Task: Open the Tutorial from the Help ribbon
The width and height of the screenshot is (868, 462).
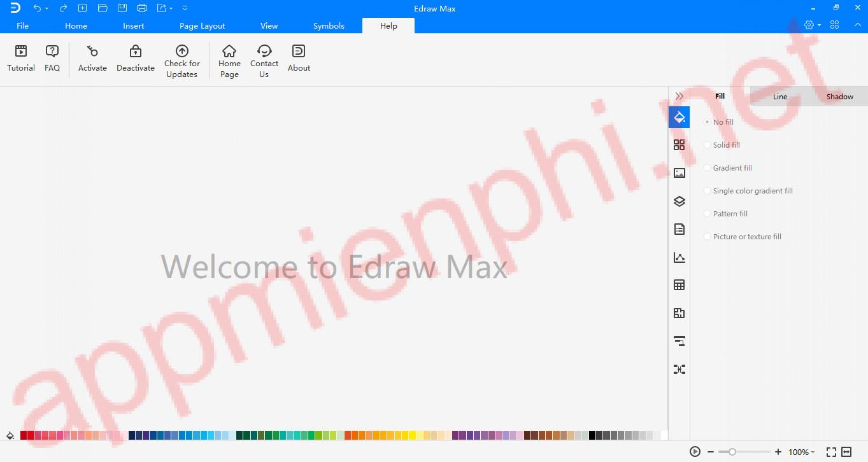Action: (21, 59)
